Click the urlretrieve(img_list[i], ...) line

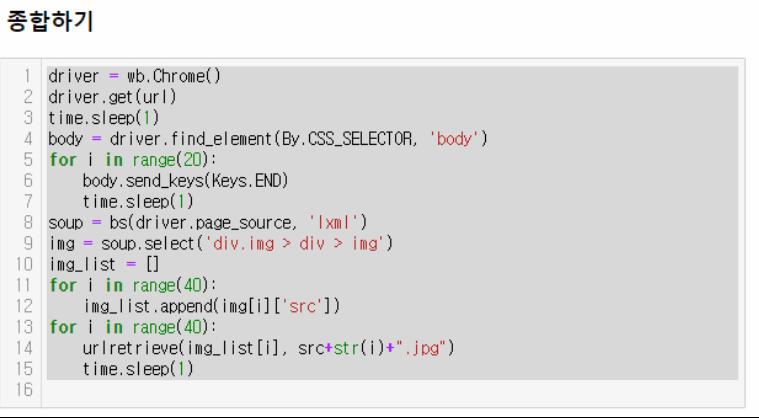pyautogui.click(x=269, y=348)
